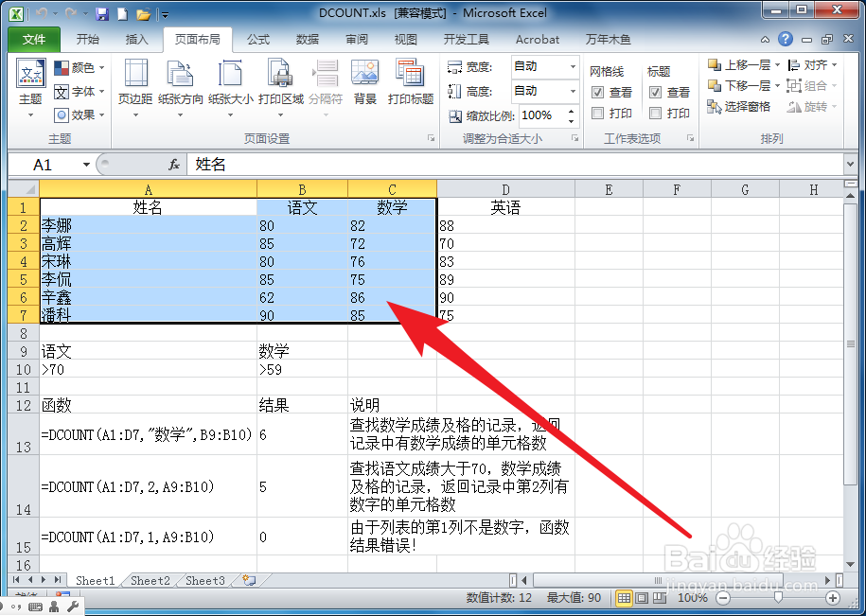This screenshot has height=616, width=866.
Task: Open the Width (宽度) dropdown
Action: [566, 66]
